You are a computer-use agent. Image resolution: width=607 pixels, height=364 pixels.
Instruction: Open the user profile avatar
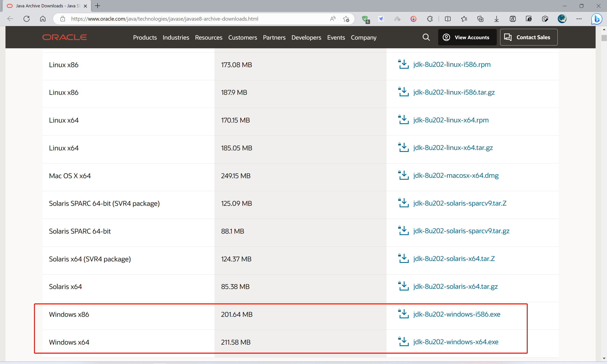[562, 19]
